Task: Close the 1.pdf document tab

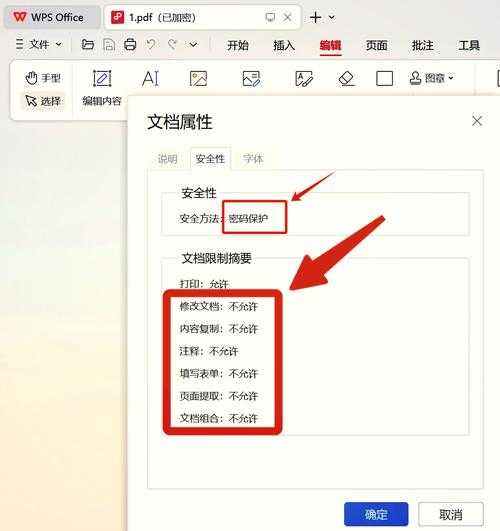Action: tap(287, 17)
